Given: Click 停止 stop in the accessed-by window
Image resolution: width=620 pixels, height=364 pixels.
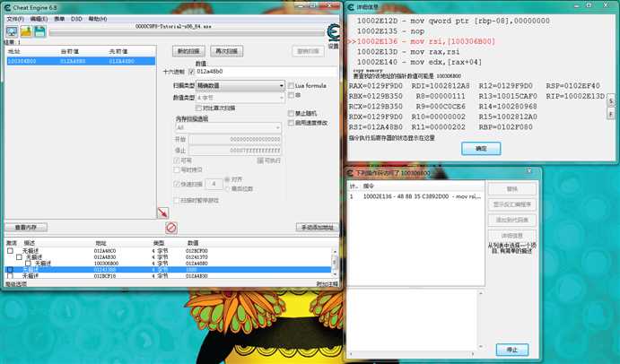Looking at the screenshot, I should click(512, 350).
